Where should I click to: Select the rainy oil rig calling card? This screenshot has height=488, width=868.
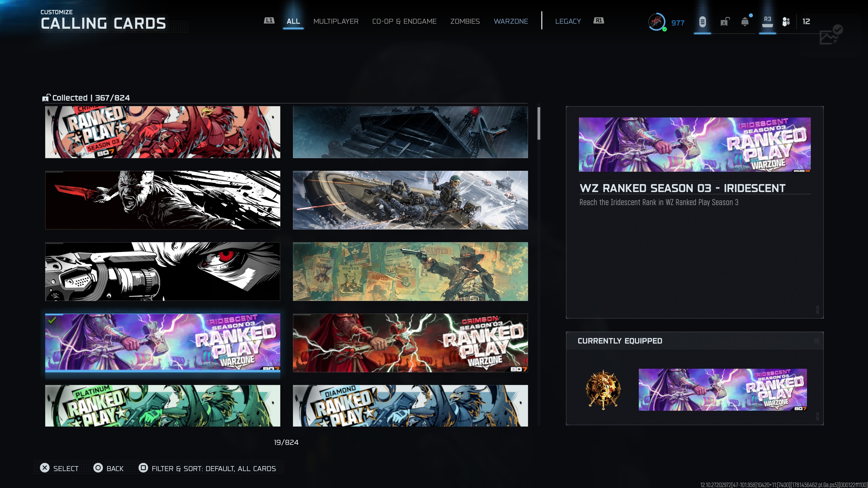[410, 132]
